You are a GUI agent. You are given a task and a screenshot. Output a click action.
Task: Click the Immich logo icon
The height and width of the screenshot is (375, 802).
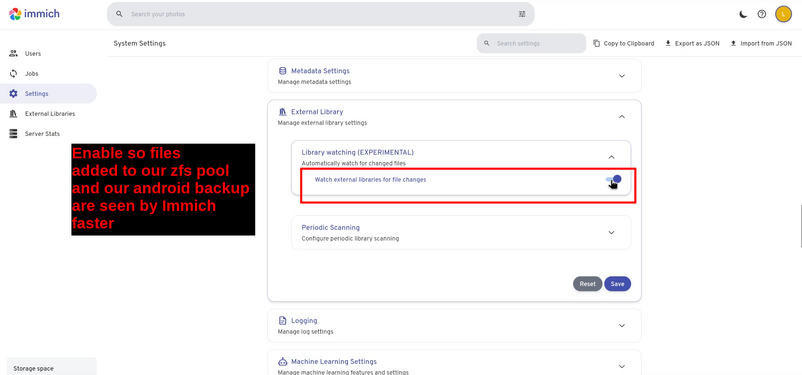click(15, 14)
